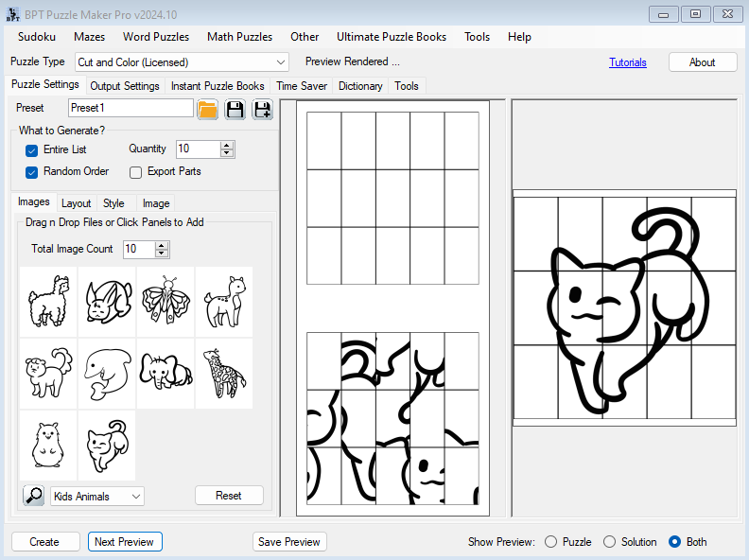Select the giraffe image thumbnail
This screenshot has width=749, height=560.
click(224, 374)
